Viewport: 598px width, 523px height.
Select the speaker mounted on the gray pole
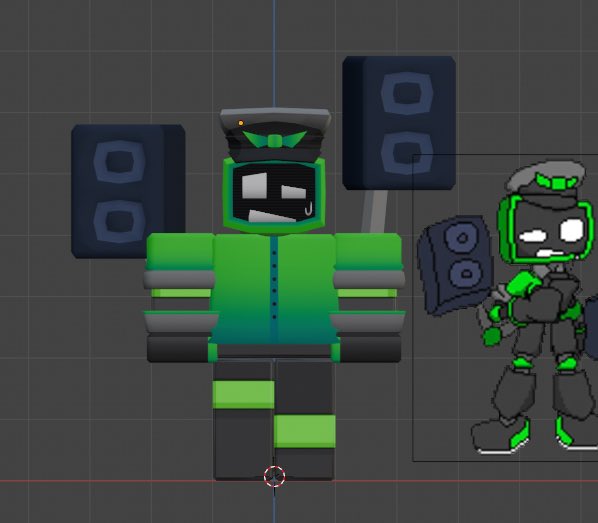click(x=399, y=123)
